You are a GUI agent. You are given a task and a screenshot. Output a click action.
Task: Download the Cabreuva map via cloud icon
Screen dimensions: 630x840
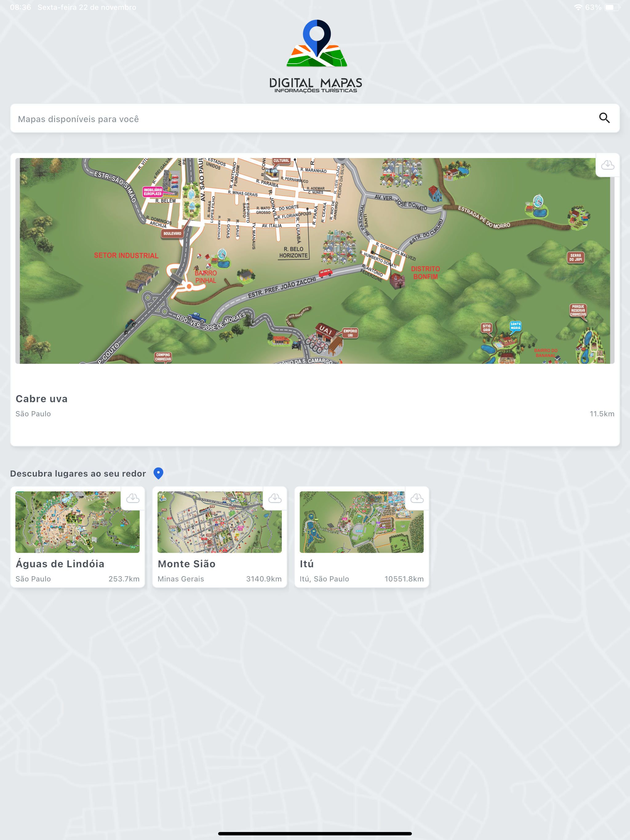pyautogui.click(x=608, y=165)
